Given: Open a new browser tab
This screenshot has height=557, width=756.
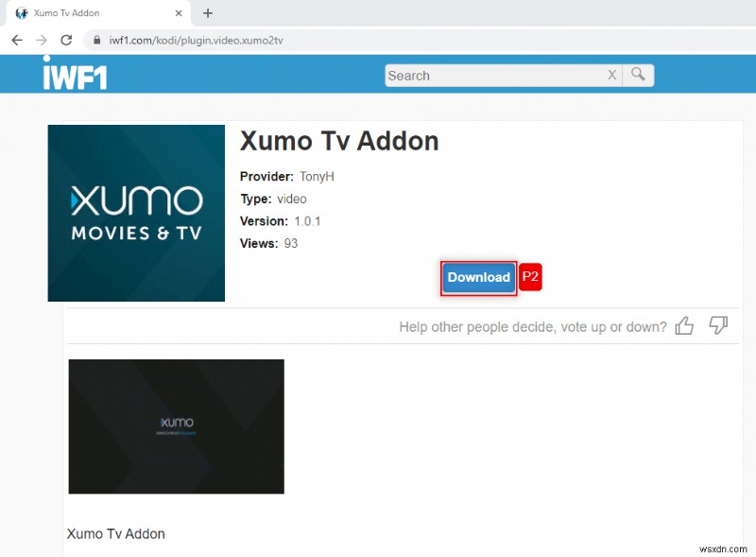Looking at the screenshot, I should point(206,14).
